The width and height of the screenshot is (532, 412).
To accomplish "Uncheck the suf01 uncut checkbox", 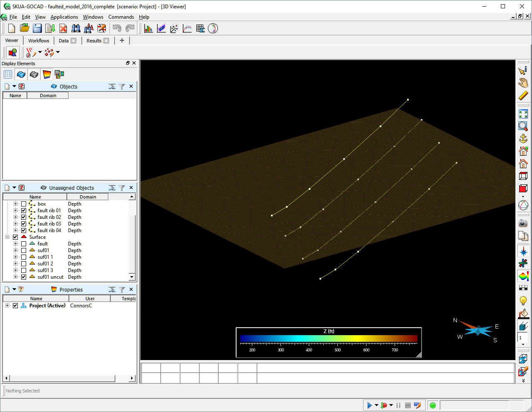I will (24, 277).
